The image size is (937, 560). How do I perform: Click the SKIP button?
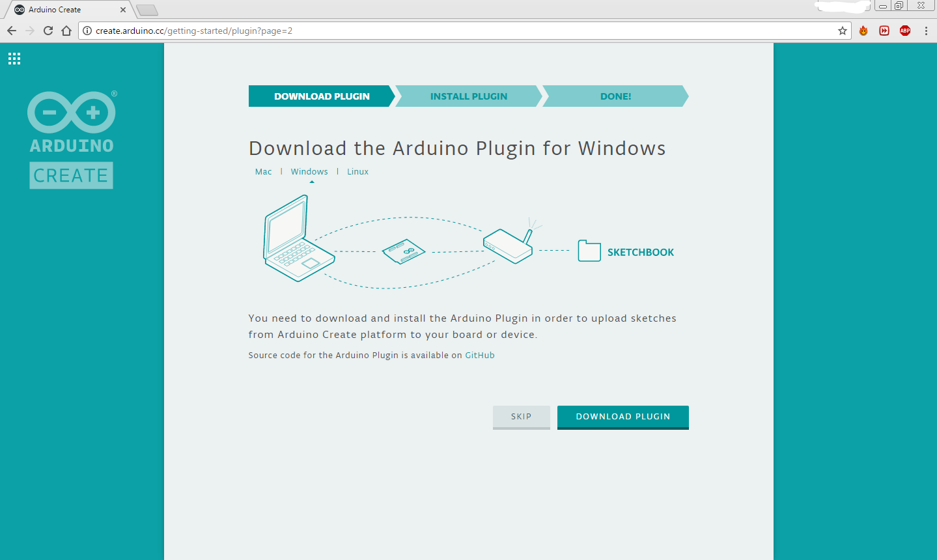click(521, 417)
